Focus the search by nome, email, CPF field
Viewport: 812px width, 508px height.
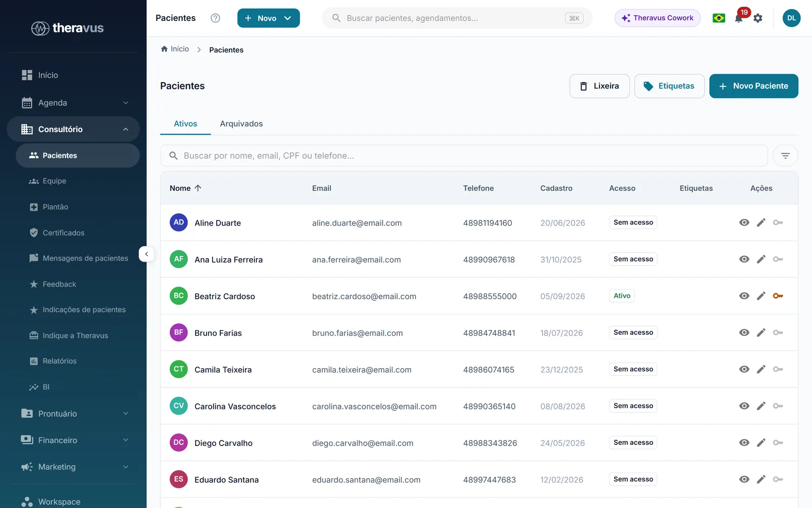[464, 155]
